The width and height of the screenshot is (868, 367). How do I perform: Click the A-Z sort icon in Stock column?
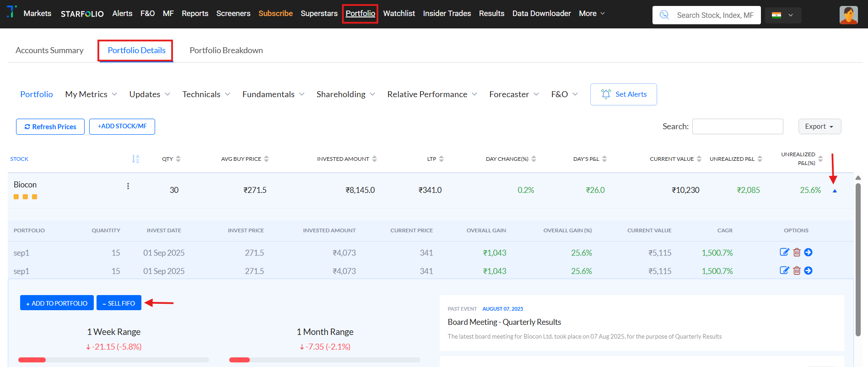(135, 159)
